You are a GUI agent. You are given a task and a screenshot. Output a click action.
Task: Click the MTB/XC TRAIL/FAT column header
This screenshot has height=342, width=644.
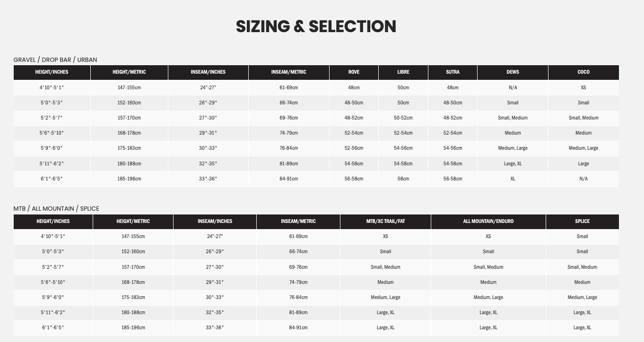pyautogui.click(x=385, y=222)
